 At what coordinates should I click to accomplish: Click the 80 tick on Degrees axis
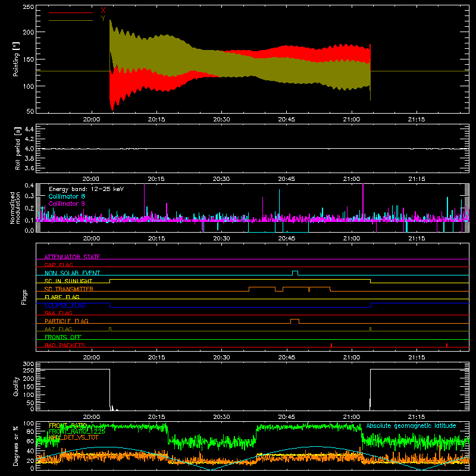pos(30,431)
